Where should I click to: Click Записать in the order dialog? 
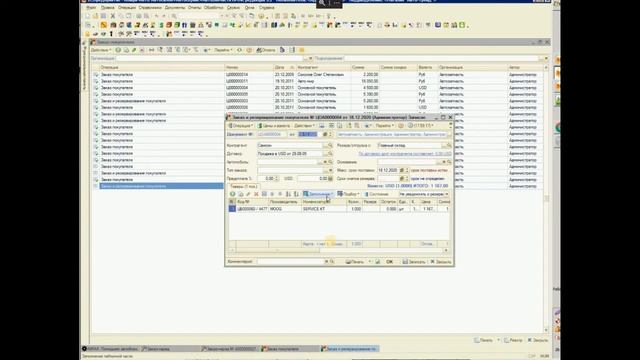413,262
